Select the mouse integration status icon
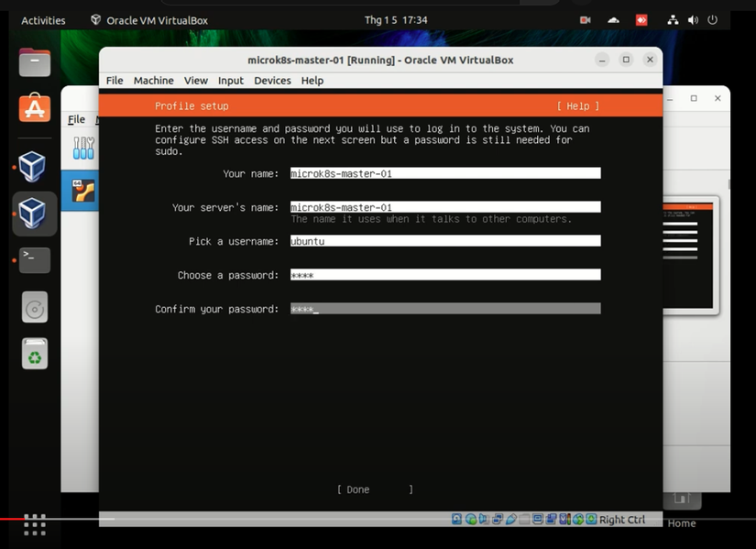 click(564, 520)
